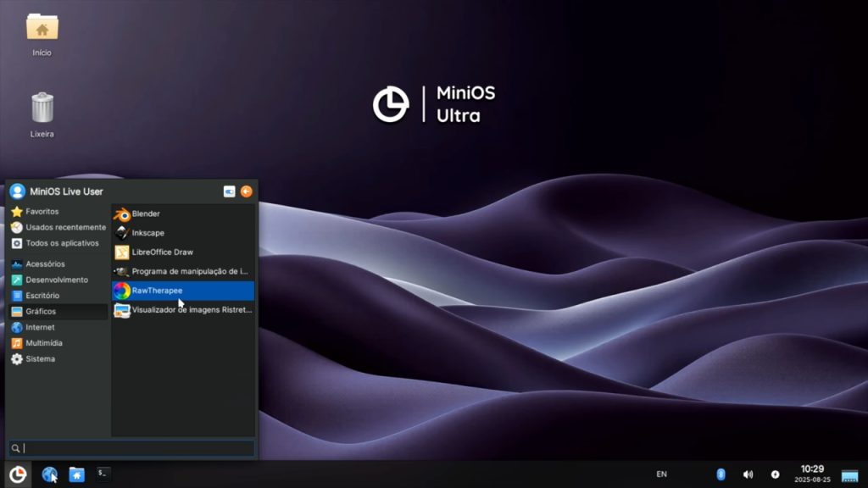Click the power manager tray icon

(x=775, y=474)
